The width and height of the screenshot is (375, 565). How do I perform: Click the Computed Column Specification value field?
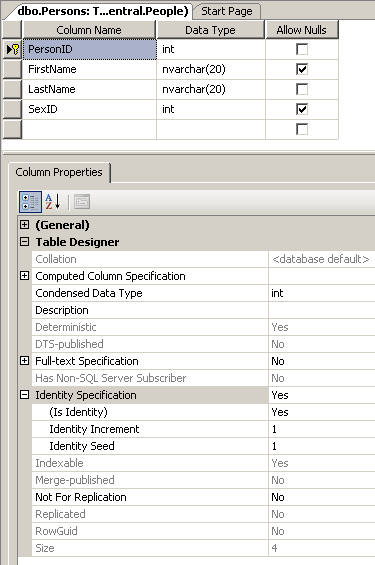(x=322, y=276)
